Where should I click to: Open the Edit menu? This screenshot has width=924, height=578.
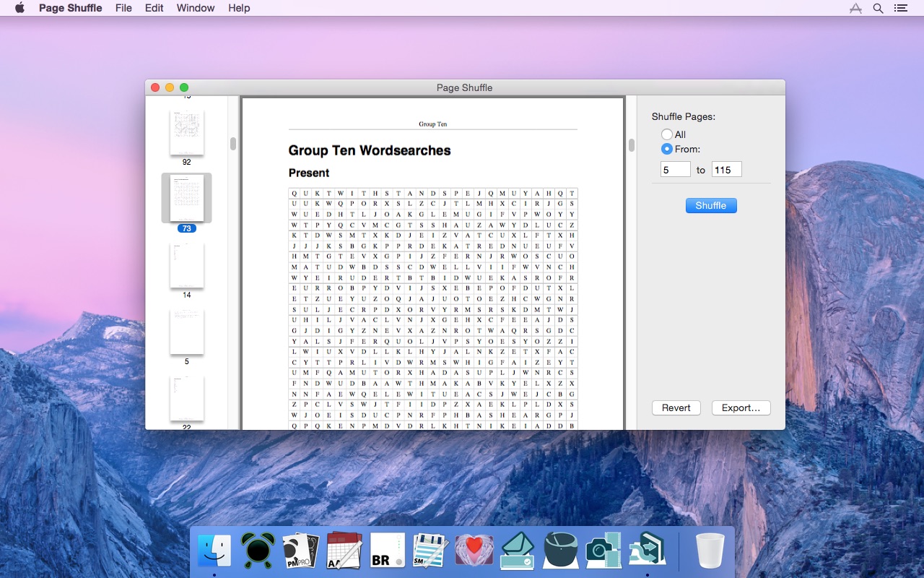(154, 8)
